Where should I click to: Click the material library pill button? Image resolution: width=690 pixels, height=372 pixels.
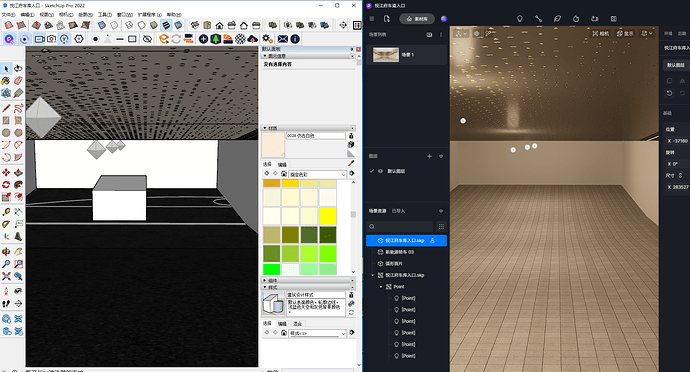[417, 19]
